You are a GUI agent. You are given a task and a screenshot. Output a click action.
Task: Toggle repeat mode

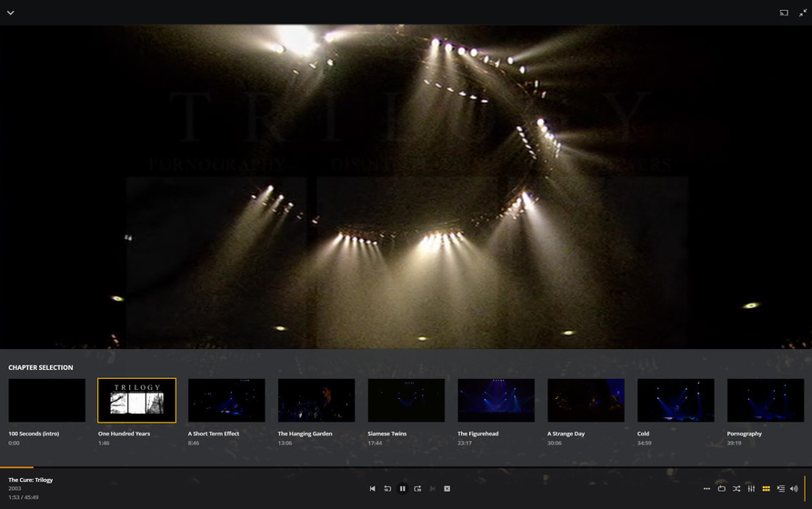coord(721,488)
